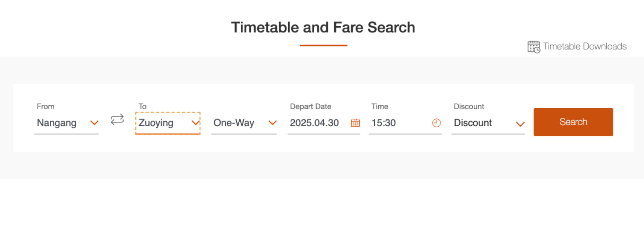Click the One-Way chevron arrow
Screen dimensions: 644x233
[272, 123]
